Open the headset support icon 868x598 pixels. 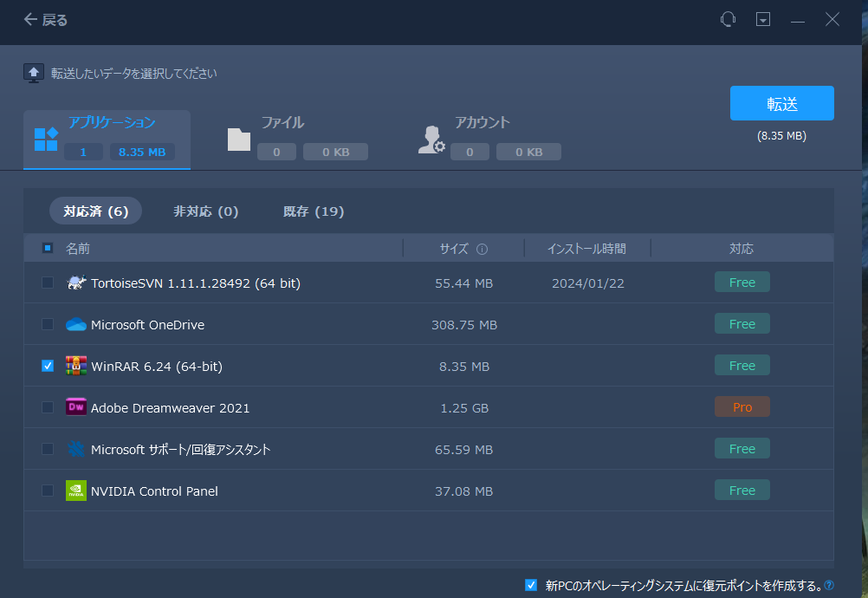pos(728,19)
